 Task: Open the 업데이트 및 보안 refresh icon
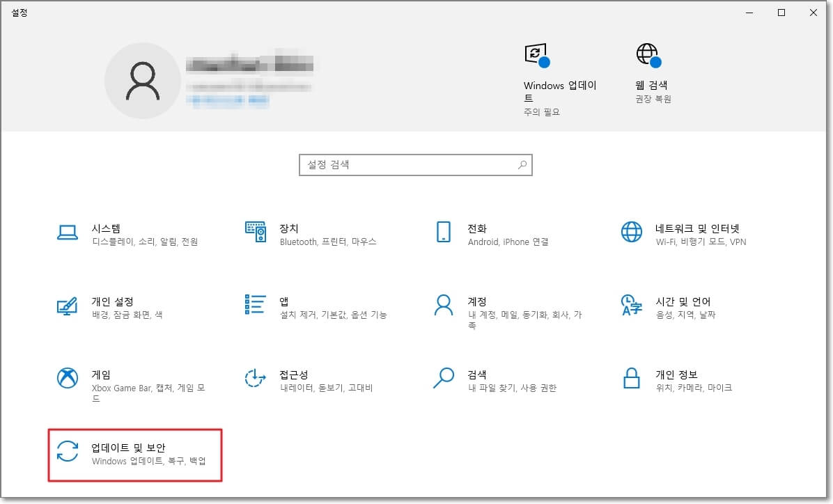68,451
